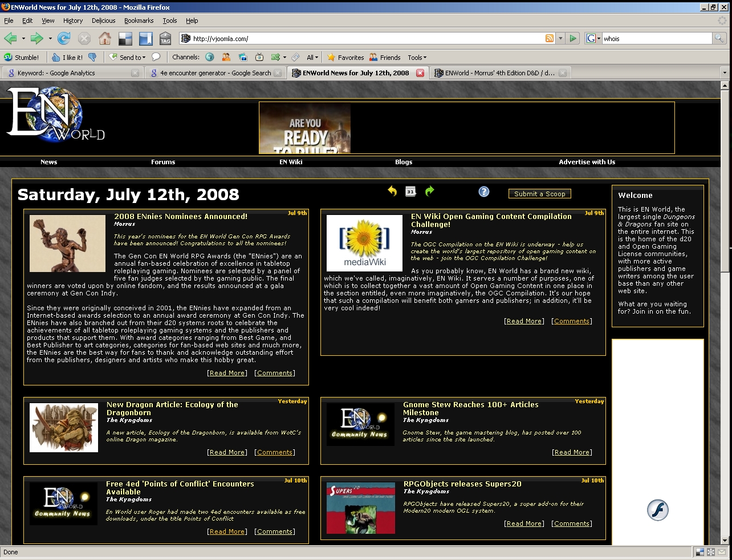Open the History menu
This screenshot has height=560, width=732.
73,21
